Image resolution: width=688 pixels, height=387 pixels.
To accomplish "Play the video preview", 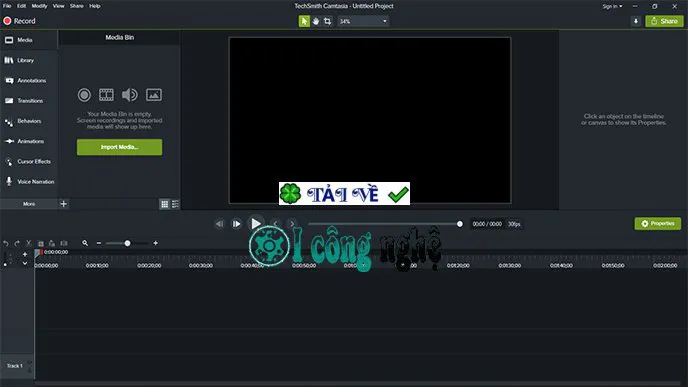I will [x=256, y=224].
